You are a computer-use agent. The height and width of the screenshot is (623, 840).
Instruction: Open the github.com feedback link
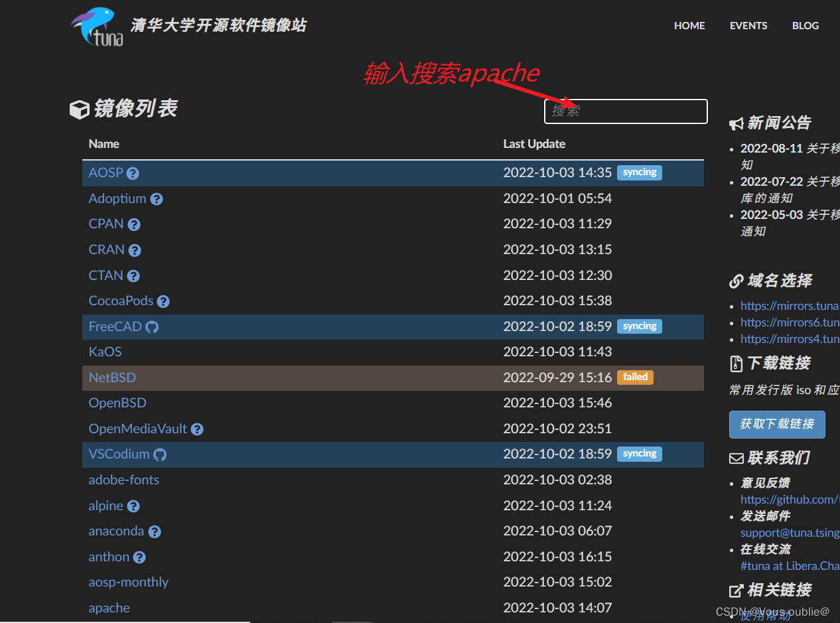(790, 500)
